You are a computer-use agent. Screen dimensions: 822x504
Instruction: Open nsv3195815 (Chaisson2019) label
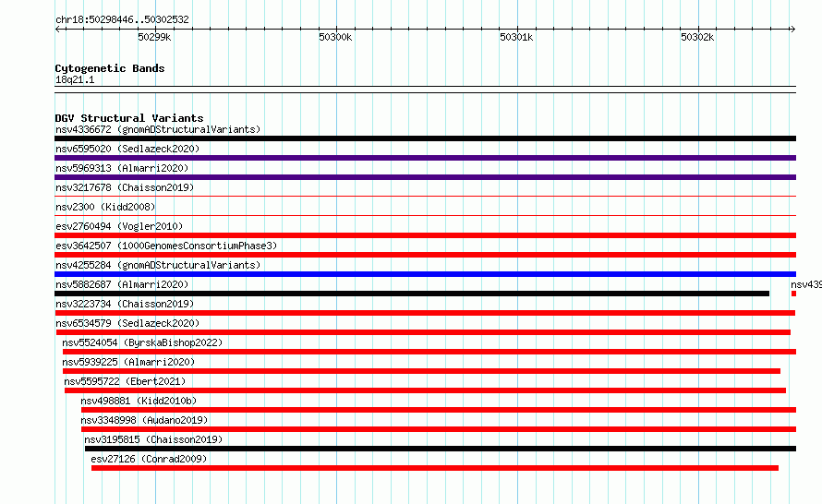(x=153, y=439)
